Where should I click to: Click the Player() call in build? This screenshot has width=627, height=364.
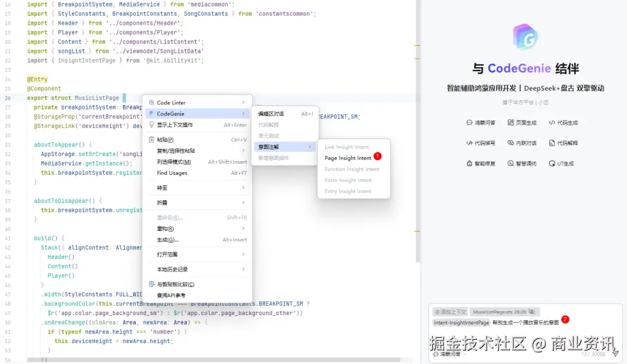tap(61, 276)
